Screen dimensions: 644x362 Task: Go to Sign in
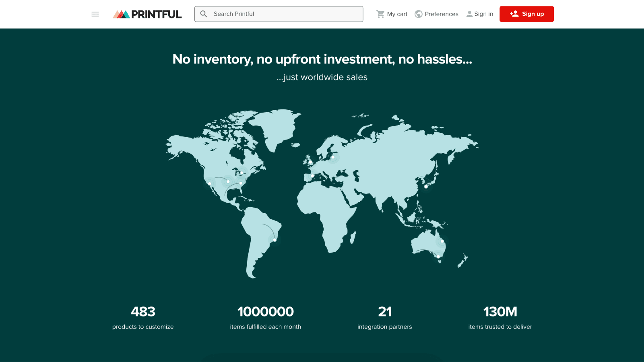point(480,14)
